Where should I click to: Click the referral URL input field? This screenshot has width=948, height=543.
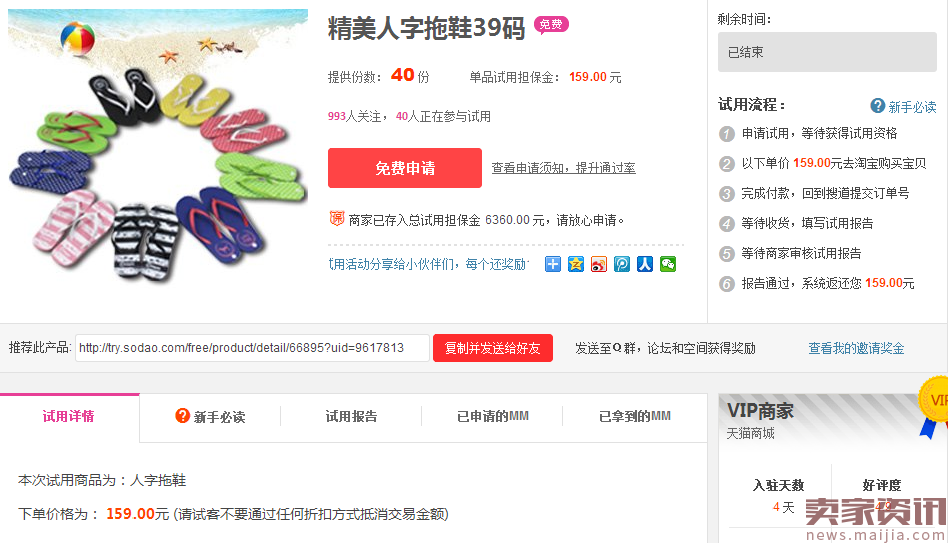click(x=252, y=348)
